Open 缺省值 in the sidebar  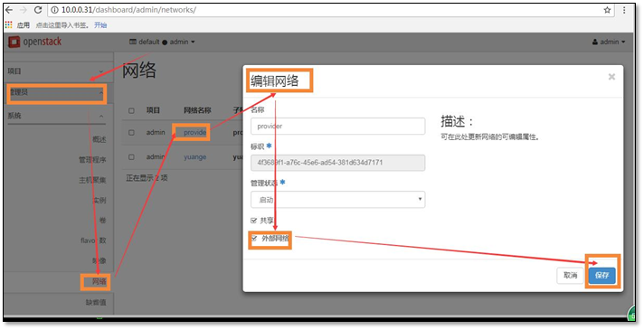point(96,303)
